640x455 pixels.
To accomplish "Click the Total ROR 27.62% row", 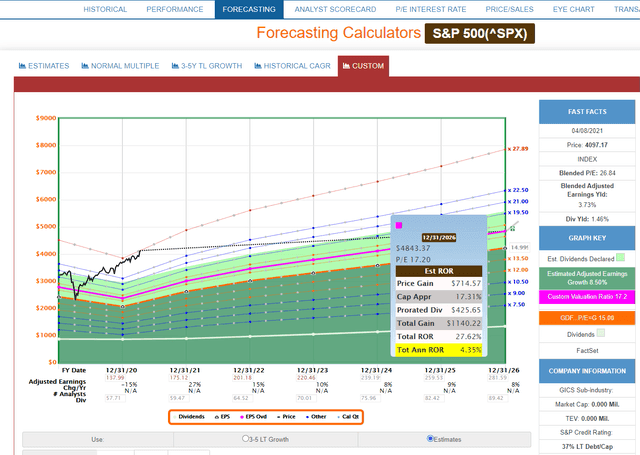I will point(439,337).
